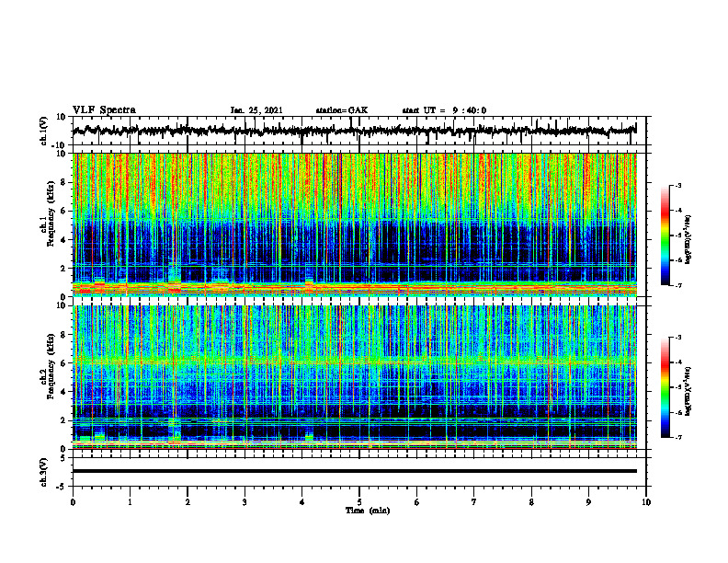Click the "-7" label on ch.2 color bar
This screenshot has height=563, width=728.
click(677, 437)
